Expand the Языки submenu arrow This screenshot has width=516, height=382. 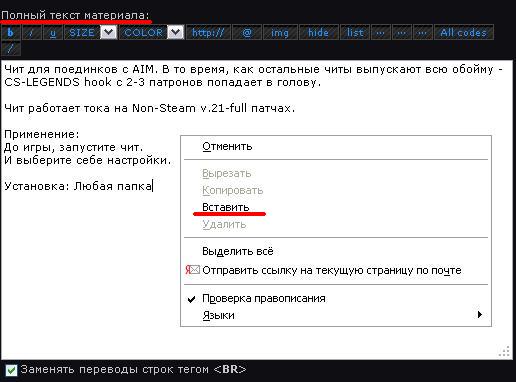tap(479, 315)
